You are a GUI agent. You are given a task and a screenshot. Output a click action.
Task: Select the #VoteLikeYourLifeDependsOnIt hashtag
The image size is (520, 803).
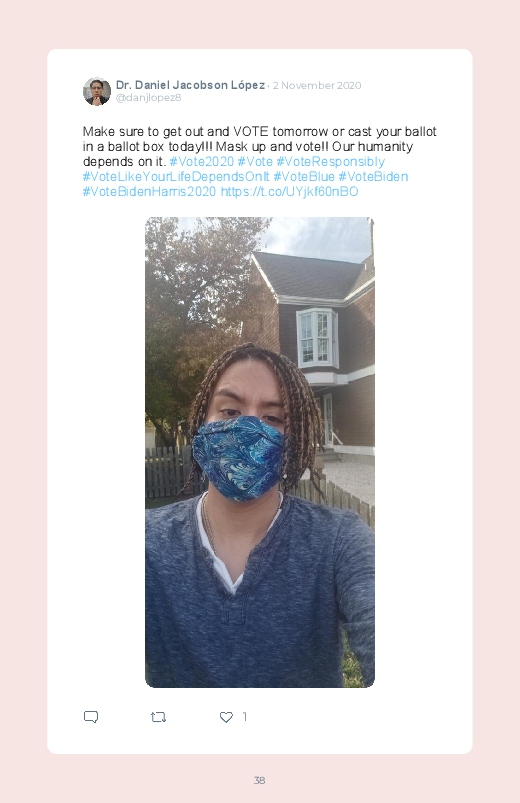point(176,176)
